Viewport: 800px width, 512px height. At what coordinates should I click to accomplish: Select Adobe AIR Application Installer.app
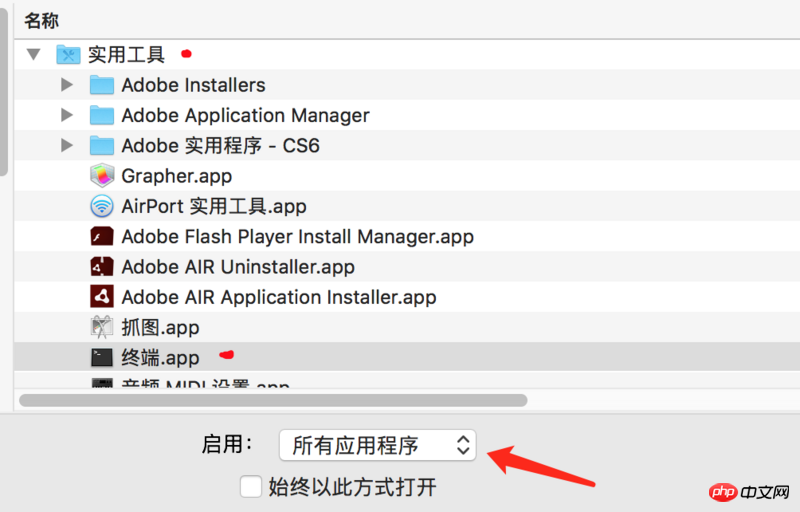279,297
